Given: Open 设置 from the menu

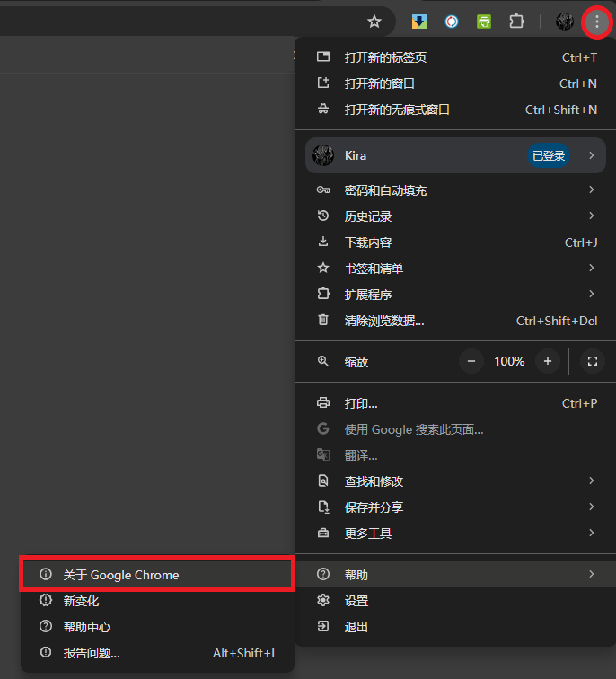Looking at the screenshot, I should pyautogui.click(x=456, y=601).
